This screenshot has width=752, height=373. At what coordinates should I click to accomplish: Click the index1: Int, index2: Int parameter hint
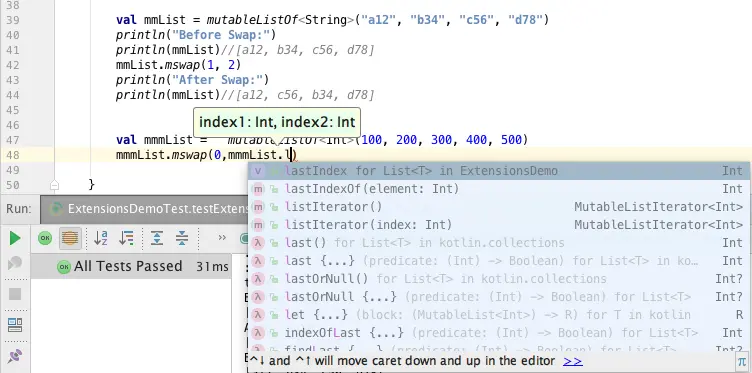[277, 122]
